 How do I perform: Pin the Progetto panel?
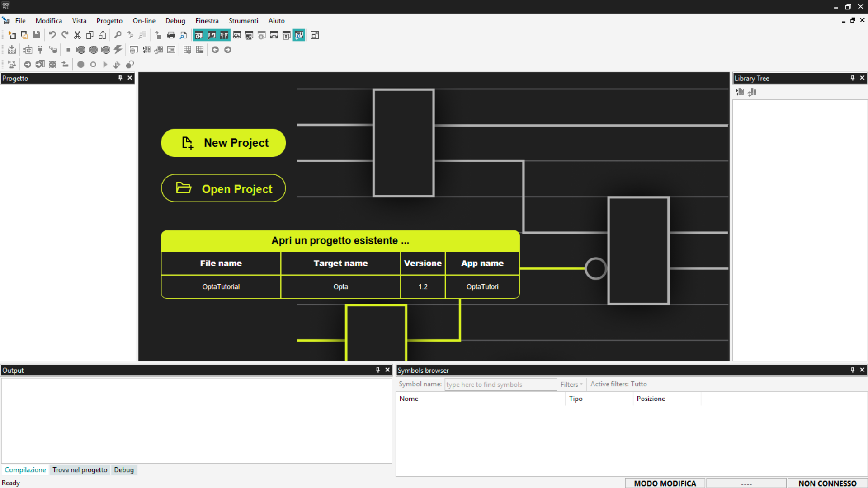pyautogui.click(x=120, y=78)
